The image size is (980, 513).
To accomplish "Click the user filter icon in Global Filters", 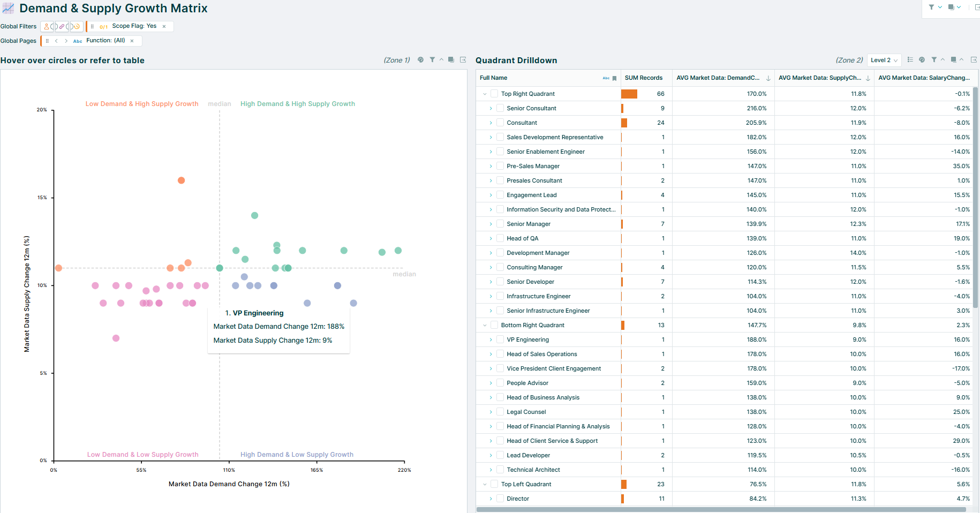I will click(x=47, y=26).
